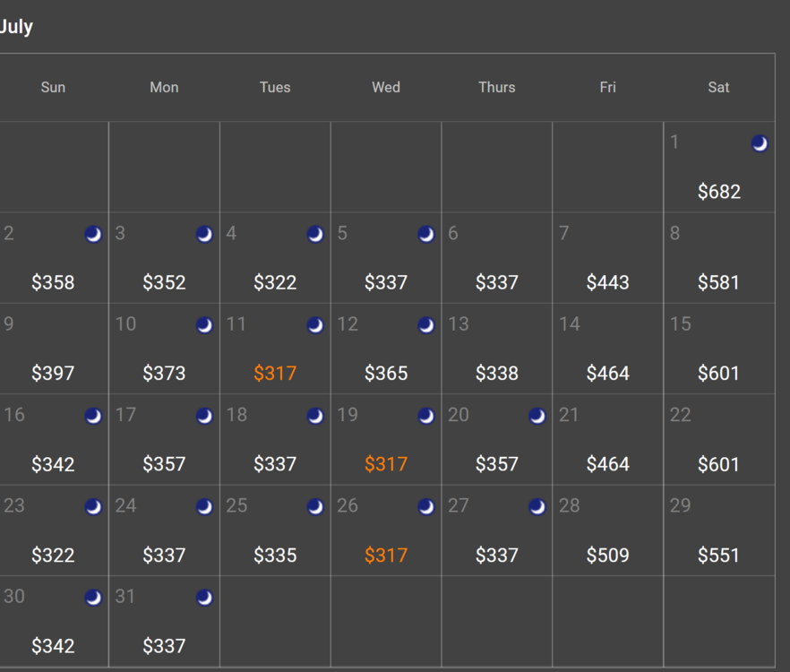The height and width of the screenshot is (672, 790).
Task: Select the orange $317 price on July 26
Action: [386, 556]
